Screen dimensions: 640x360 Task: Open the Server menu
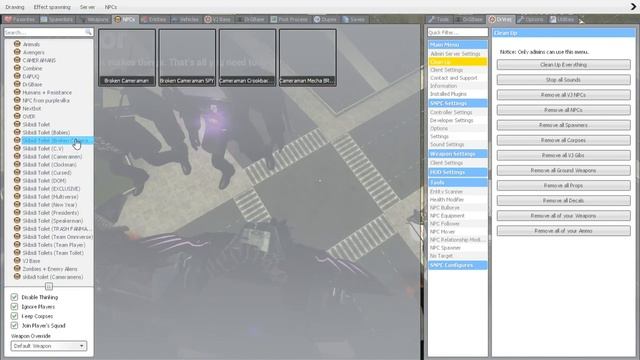(x=87, y=7)
